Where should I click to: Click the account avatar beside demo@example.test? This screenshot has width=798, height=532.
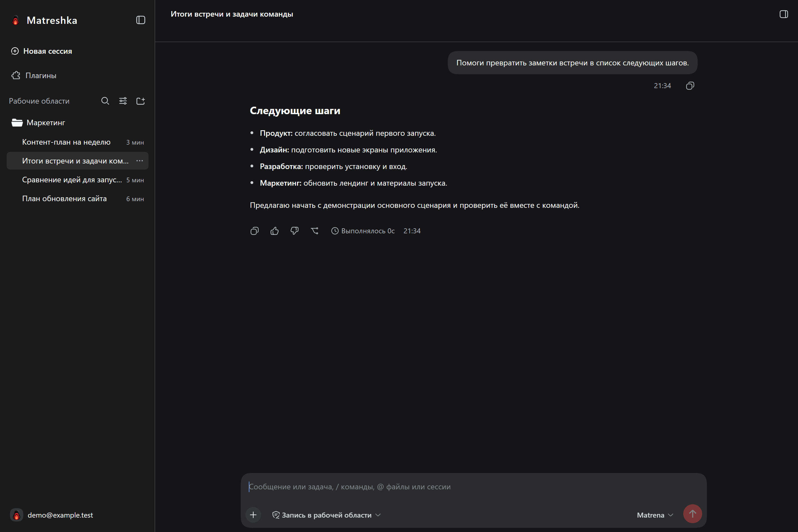[16, 515]
